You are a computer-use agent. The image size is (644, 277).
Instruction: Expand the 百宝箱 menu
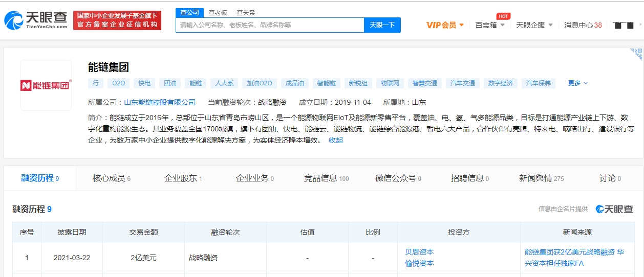point(490,25)
